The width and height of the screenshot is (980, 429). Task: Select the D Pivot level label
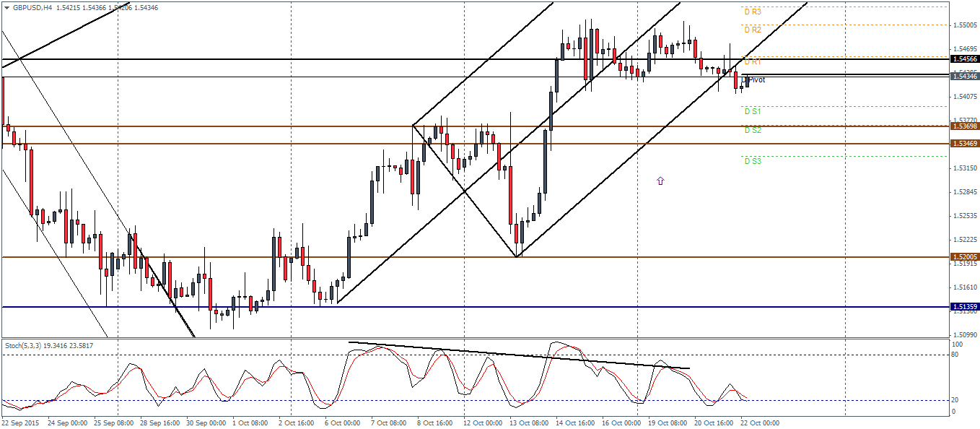click(x=755, y=79)
